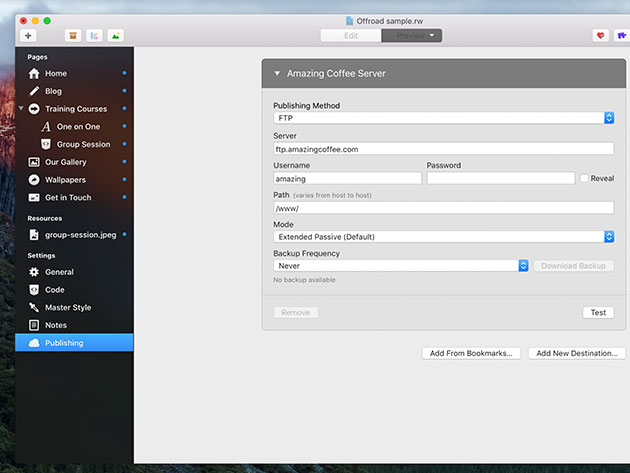Click Add From Bookmarks button
This screenshot has width=630, height=473.
[x=471, y=353]
